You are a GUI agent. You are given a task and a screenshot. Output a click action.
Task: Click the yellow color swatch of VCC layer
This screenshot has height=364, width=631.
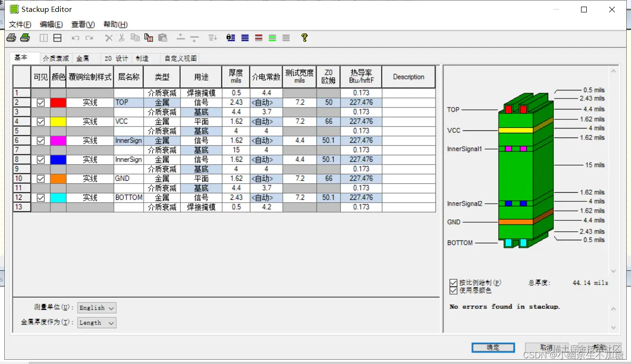(58, 121)
